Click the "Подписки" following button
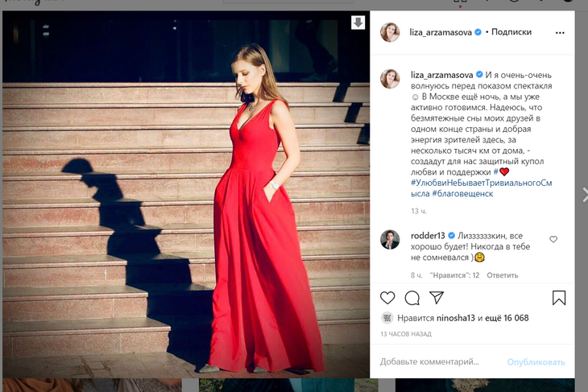The image size is (588, 392). coord(511,32)
